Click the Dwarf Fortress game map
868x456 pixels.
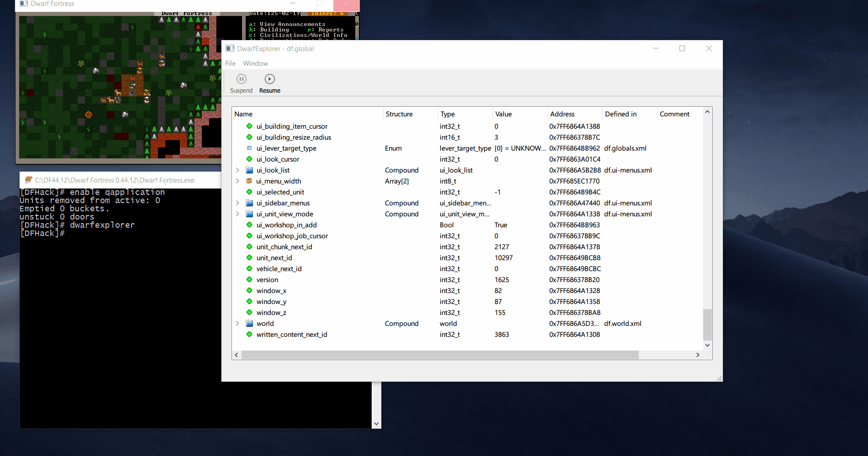(x=120, y=88)
